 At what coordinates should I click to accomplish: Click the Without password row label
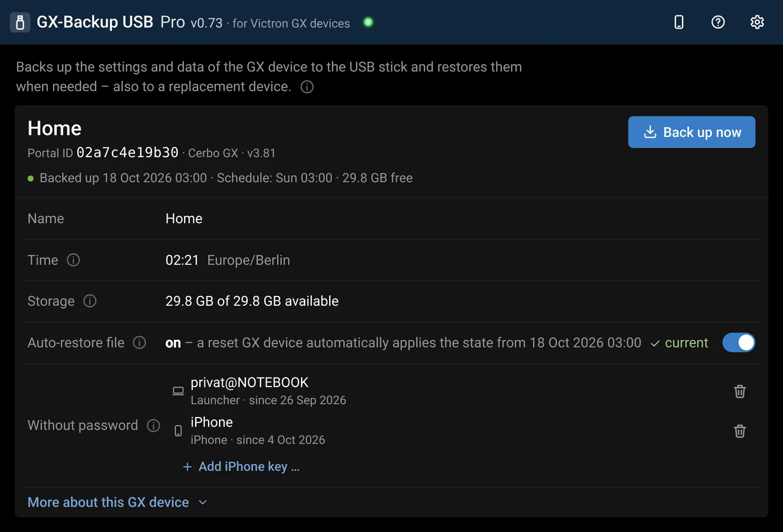(83, 425)
